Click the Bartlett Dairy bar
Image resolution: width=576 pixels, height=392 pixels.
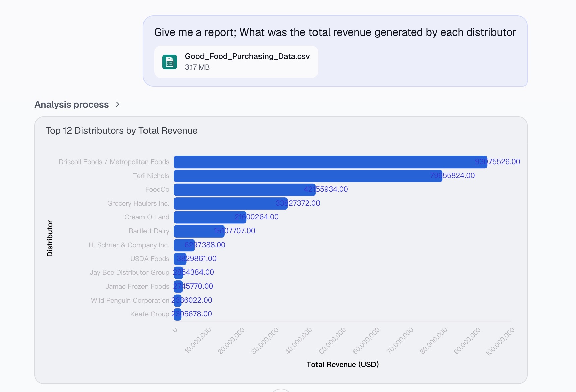point(199,231)
